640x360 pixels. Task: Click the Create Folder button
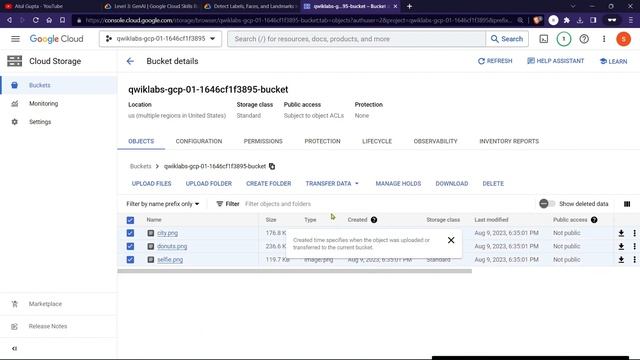(x=269, y=184)
